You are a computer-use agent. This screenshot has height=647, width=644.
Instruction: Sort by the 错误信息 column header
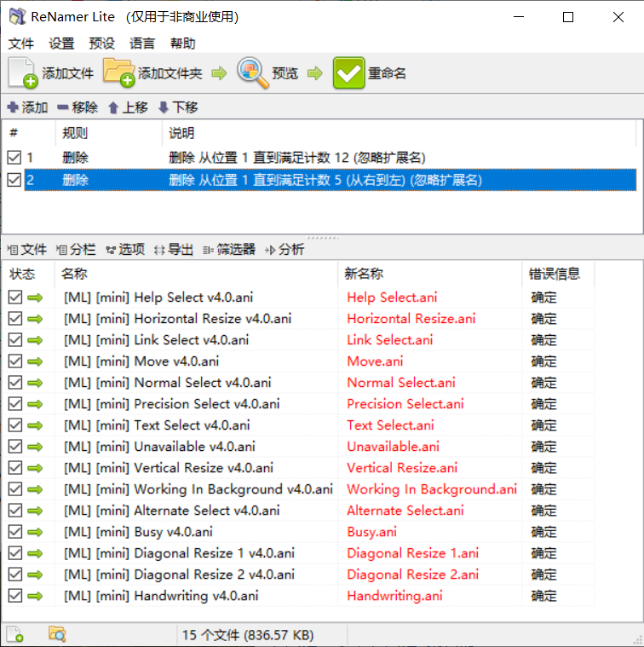[x=558, y=274]
